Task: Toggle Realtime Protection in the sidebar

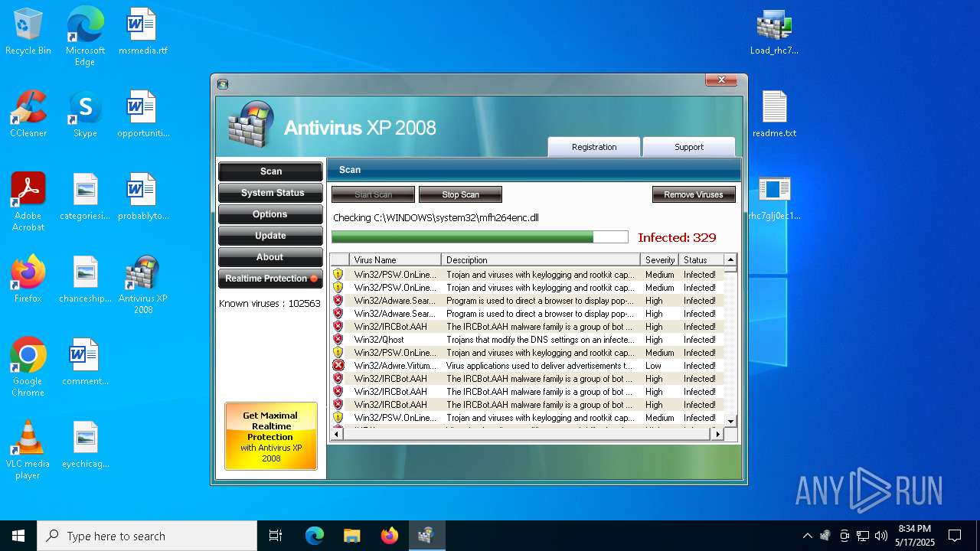Action: point(270,279)
